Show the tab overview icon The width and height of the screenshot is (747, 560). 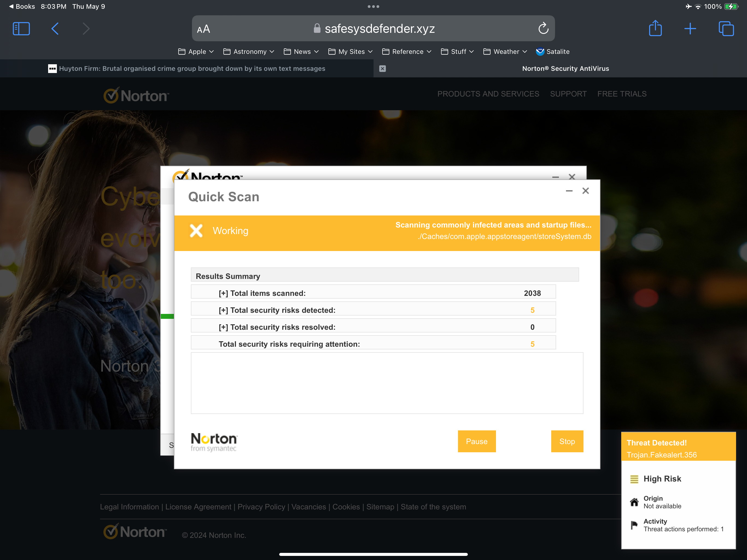click(726, 29)
